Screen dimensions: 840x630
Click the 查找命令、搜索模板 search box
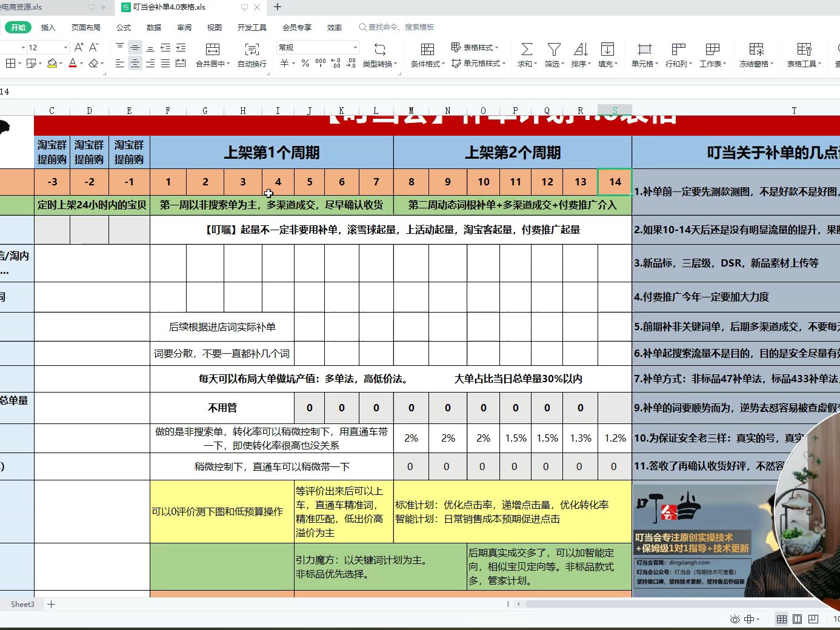tap(397, 27)
